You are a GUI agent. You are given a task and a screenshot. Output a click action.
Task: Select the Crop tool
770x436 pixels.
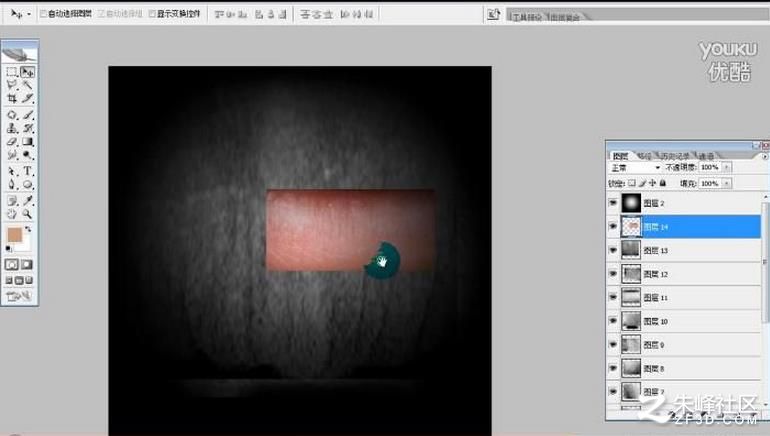pyautogui.click(x=12, y=98)
